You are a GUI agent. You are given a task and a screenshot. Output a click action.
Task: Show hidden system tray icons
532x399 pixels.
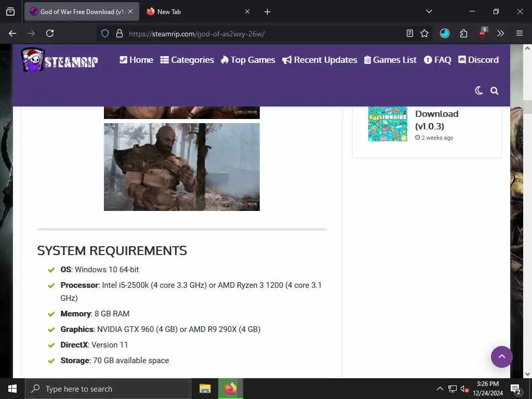pos(440,389)
